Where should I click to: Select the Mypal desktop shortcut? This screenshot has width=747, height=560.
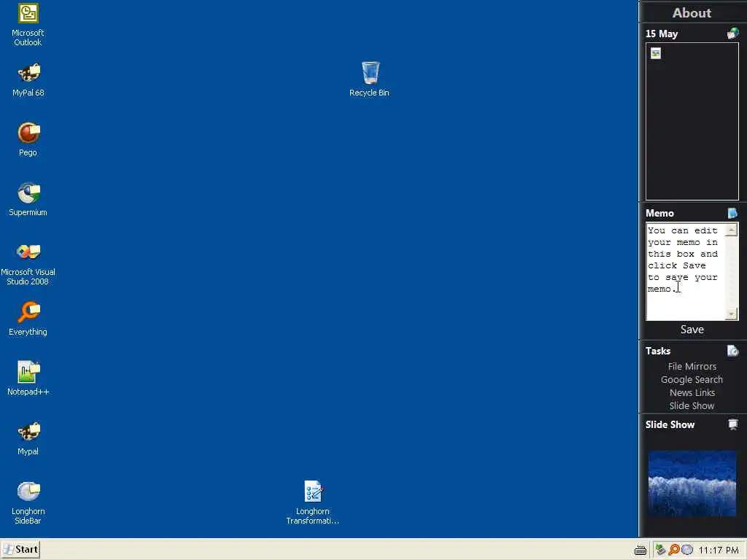[28, 438]
